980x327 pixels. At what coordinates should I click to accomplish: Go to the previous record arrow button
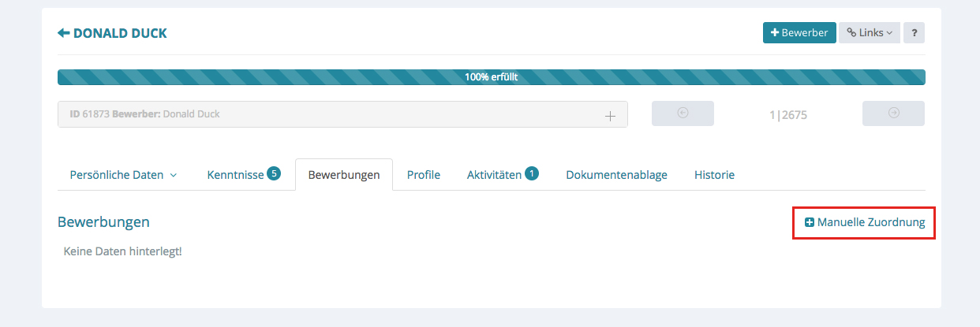[x=683, y=113]
